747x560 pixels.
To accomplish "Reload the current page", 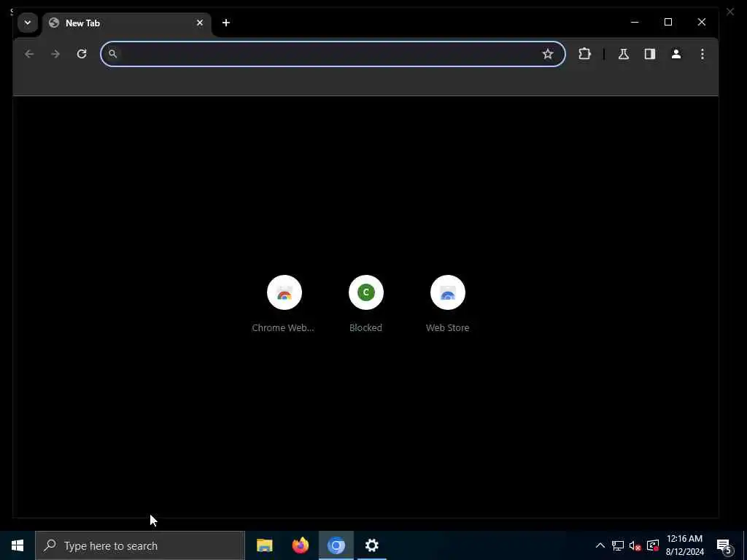I will pyautogui.click(x=82, y=54).
